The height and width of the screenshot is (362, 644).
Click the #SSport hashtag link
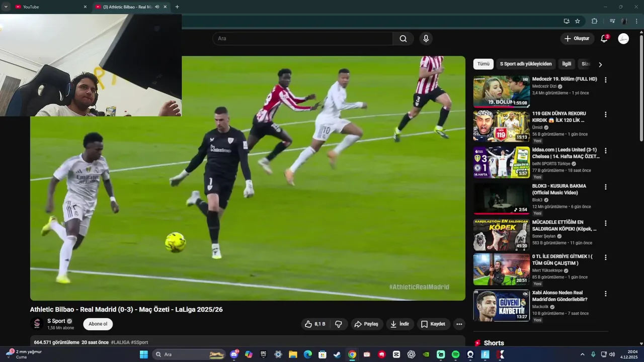(x=139, y=342)
